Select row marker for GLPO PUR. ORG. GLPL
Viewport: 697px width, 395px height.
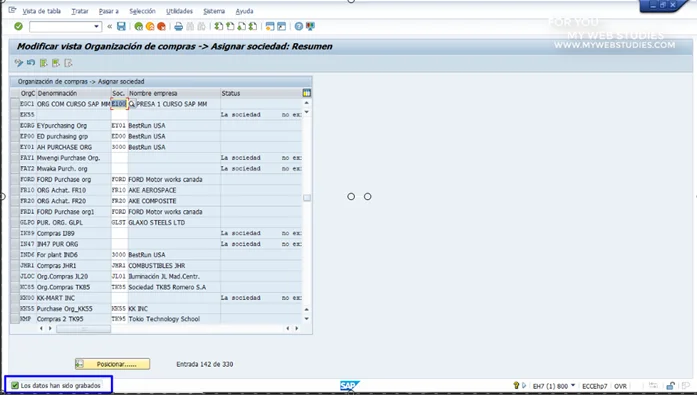[x=15, y=223]
